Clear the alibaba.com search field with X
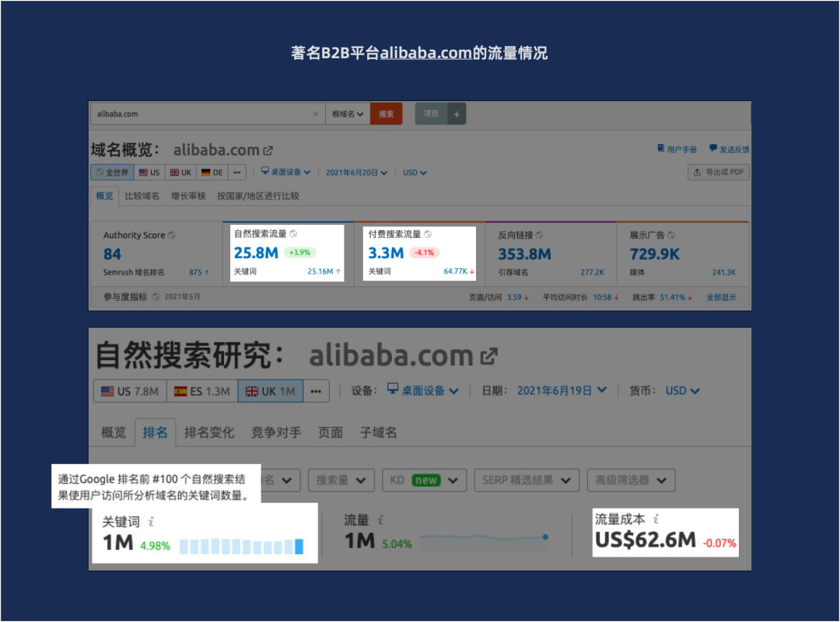The image size is (840, 622). tap(315, 114)
